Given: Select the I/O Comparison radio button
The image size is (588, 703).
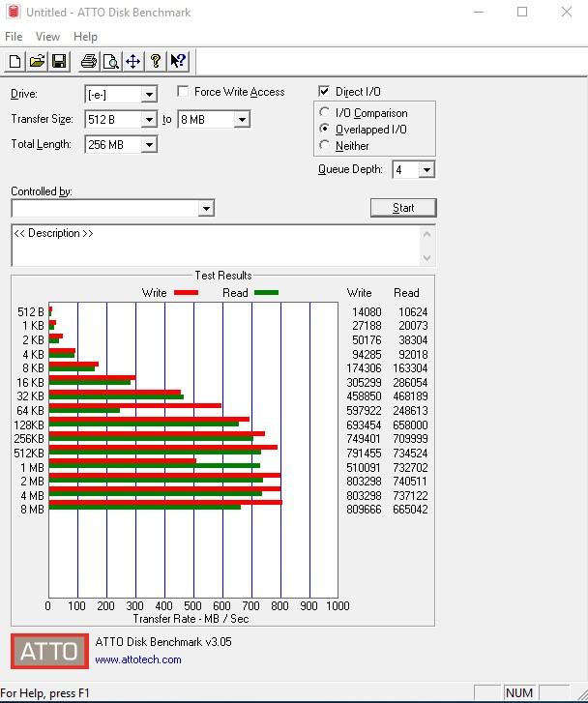Looking at the screenshot, I should 324,112.
